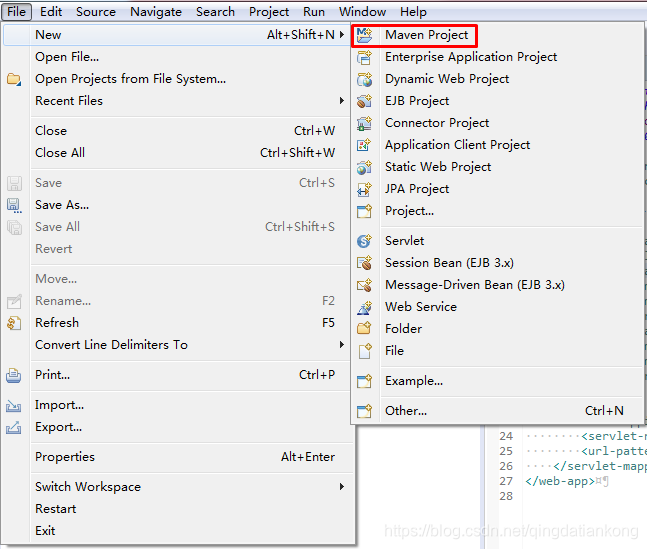
Task: Select Dynamic Web Project entry
Action: (497, 79)
